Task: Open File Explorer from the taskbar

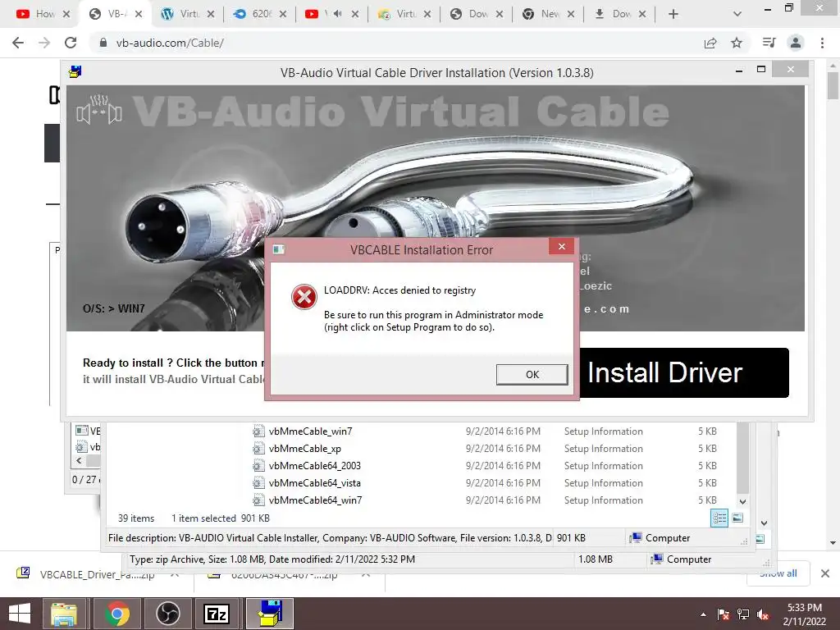Action: click(x=64, y=614)
